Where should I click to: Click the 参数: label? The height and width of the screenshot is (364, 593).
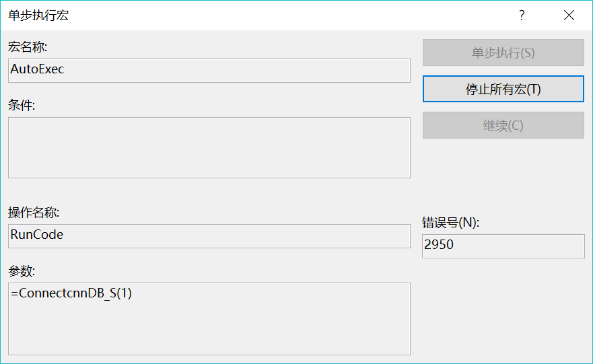click(22, 271)
